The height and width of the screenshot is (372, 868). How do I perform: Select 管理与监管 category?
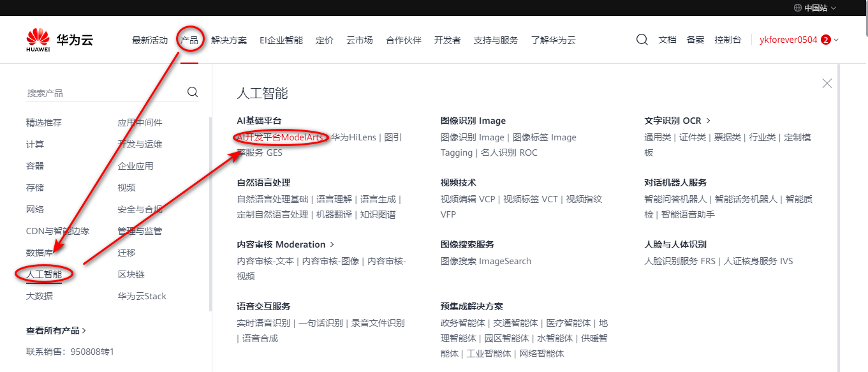(x=140, y=231)
